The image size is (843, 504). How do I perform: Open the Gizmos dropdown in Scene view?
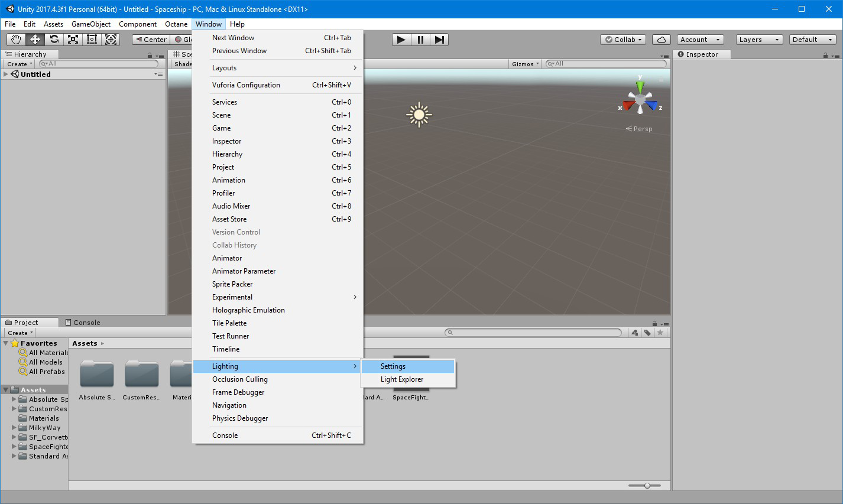point(525,64)
